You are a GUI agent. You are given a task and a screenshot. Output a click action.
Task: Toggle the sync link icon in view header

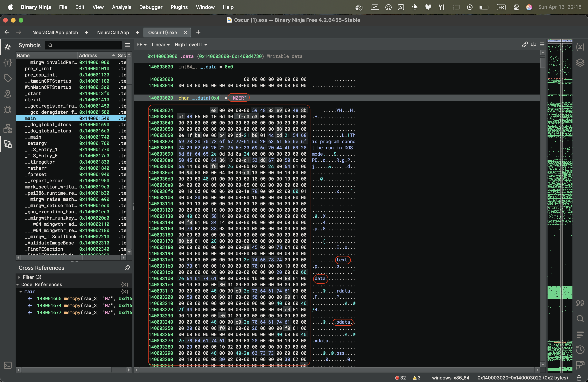pos(525,45)
